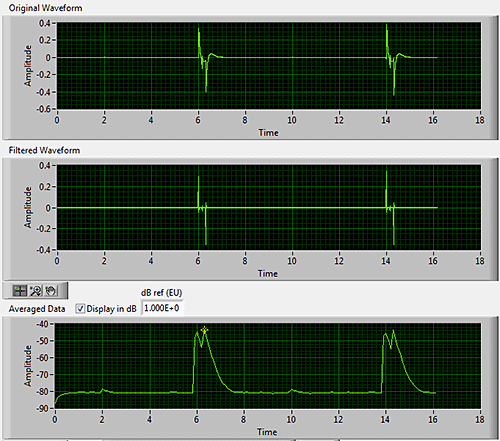Select the cursor movement crosshair tool
The image size is (500, 441).
[19, 291]
